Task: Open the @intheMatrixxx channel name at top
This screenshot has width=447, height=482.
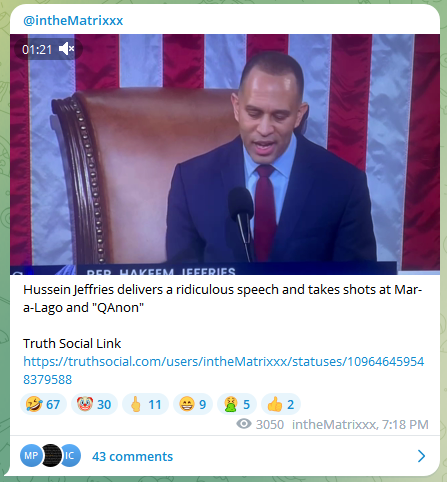Action: tap(73, 21)
